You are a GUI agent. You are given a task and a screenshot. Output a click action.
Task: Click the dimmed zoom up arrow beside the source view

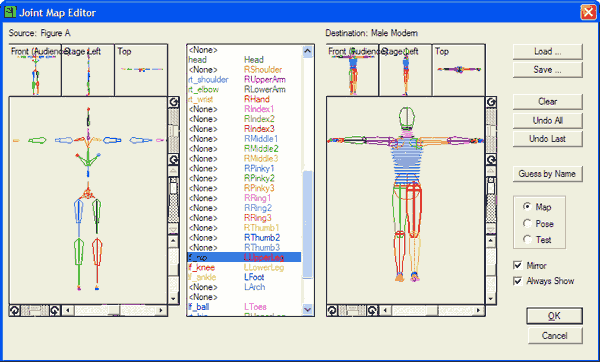(173, 171)
